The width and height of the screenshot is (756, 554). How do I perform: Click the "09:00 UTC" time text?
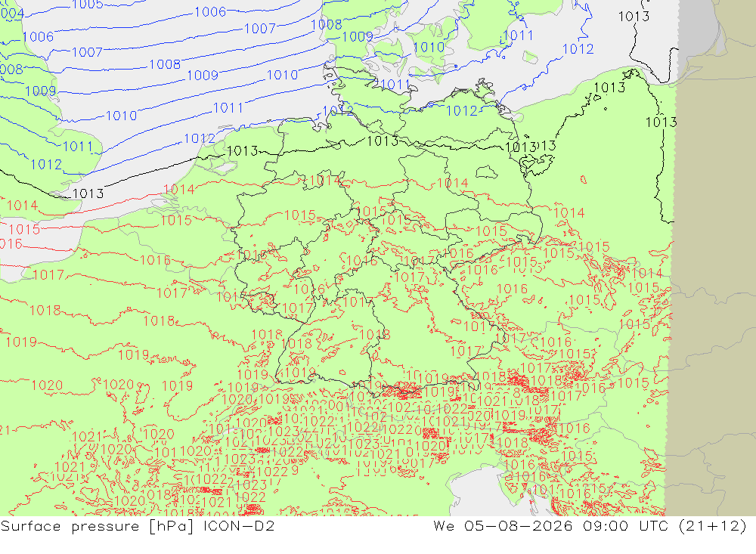coord(625,525)
